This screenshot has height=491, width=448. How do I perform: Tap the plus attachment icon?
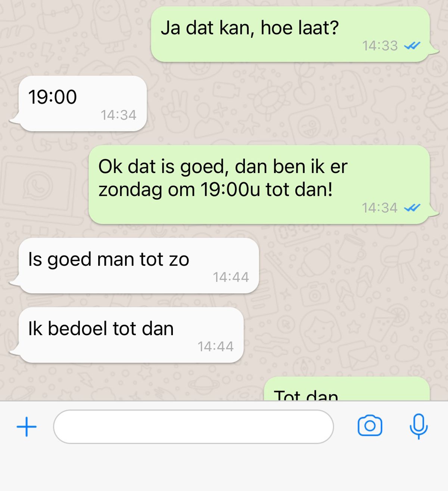[x=27, y=426]
